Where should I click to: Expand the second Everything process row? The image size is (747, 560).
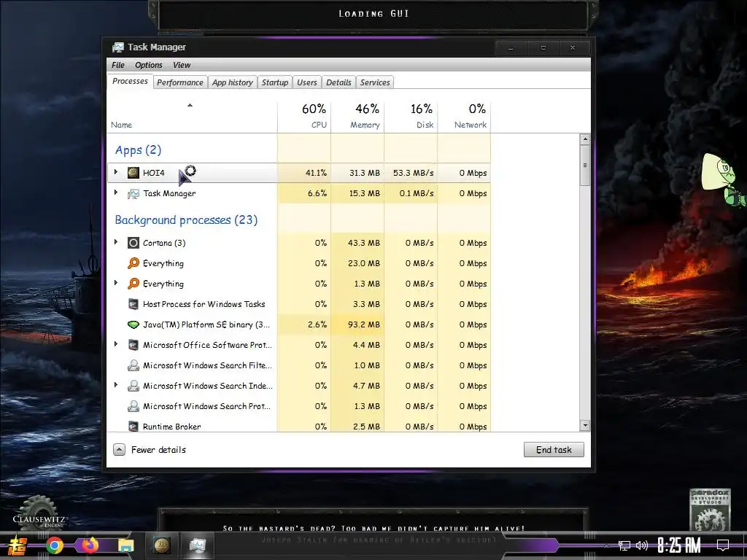116,283
